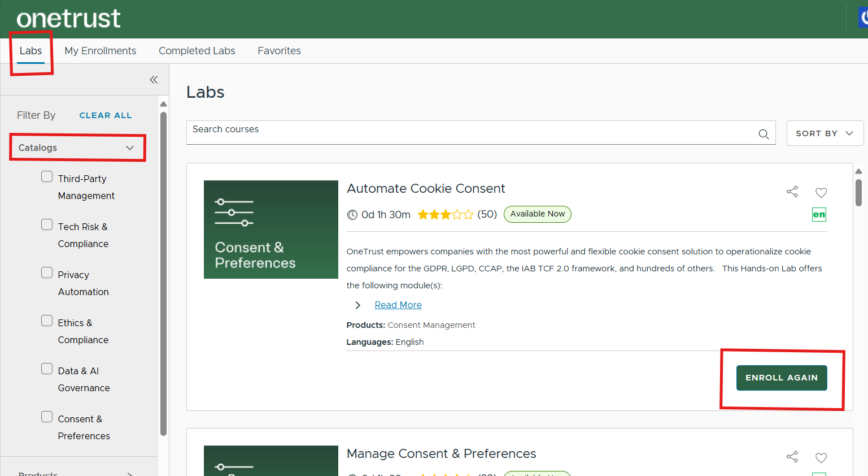Favorite the Automate Cookie Consent lab
The height and width of the screenshot is (476, 868).
point(821,192)
